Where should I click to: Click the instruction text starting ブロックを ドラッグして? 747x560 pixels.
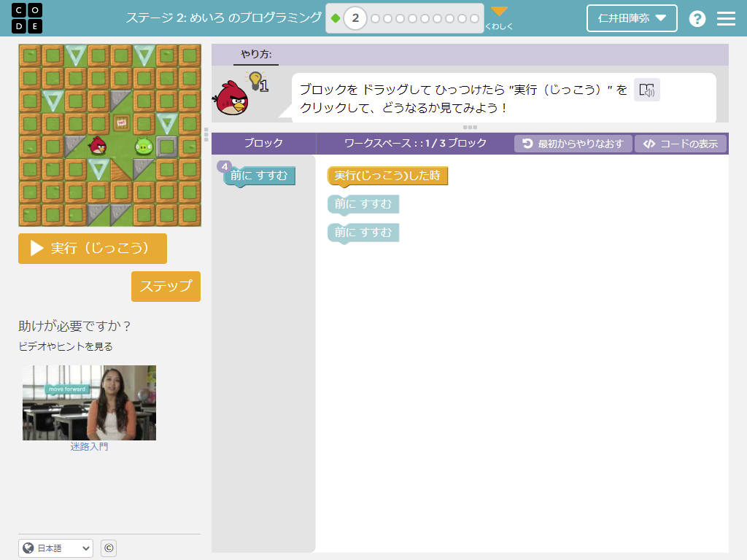(463, 98)
